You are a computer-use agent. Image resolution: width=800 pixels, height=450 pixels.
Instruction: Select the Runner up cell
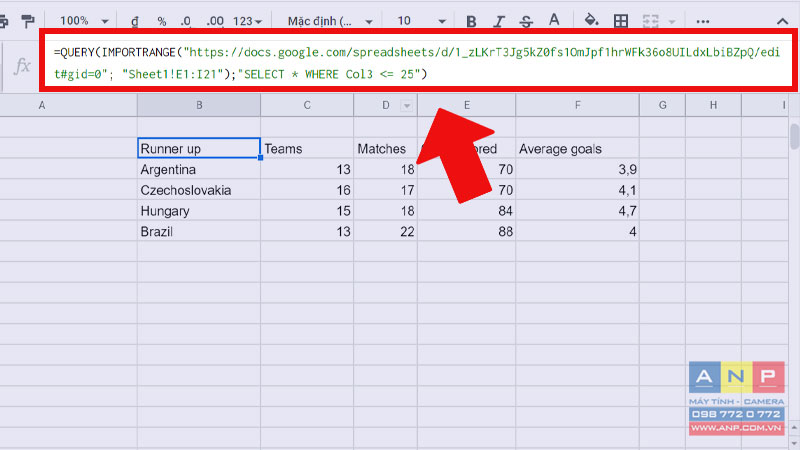tap(199, 148)
